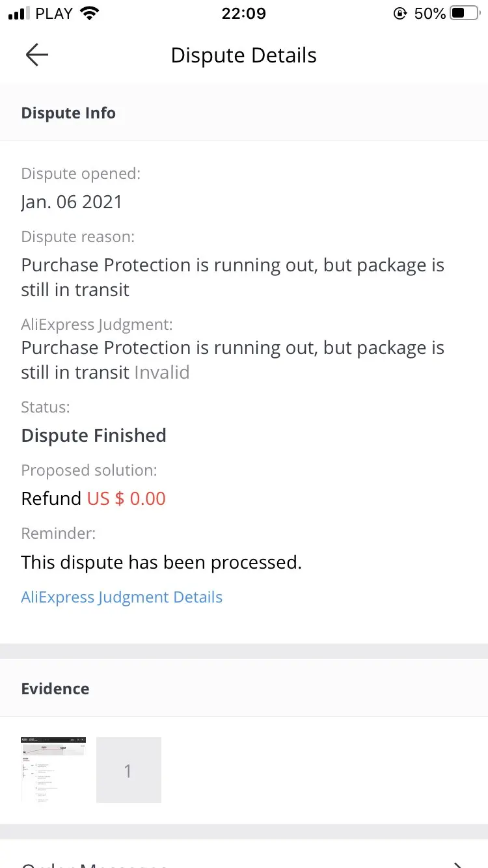Select the 'This dispute has been processed' reminder
488x868 pixels.
(x=161, y=562)
